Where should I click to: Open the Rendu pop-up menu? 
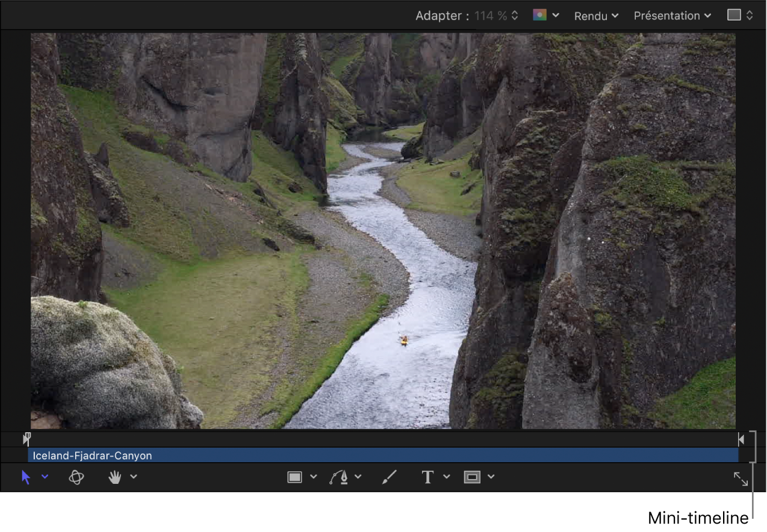[596, 16]
